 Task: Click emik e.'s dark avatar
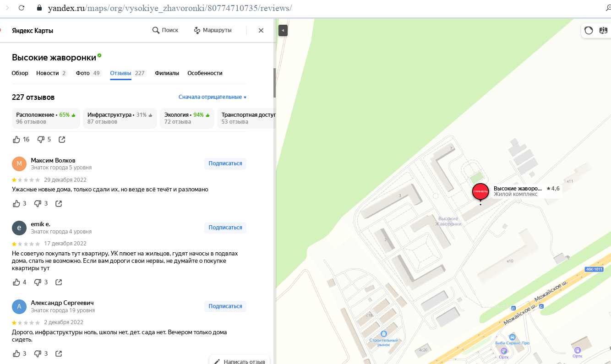tap(19, 228)
